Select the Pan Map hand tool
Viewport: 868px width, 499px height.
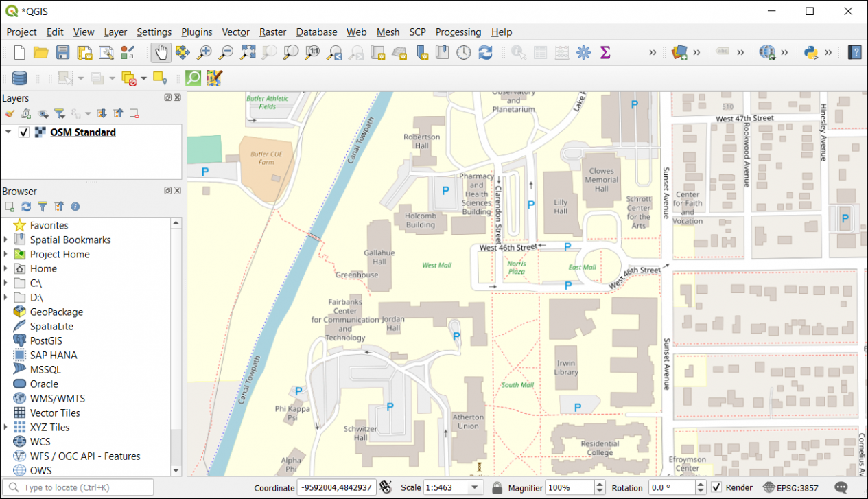click(161, 52)
